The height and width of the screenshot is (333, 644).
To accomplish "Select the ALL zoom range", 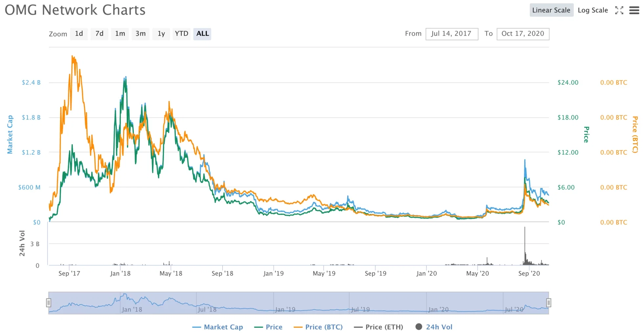I will coord(202,34).
